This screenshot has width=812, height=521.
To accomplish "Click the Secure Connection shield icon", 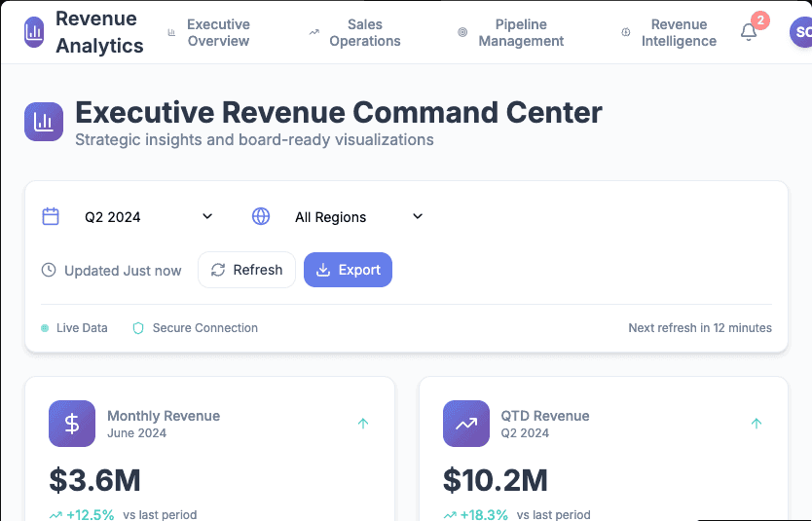I will tap(138, 328).
